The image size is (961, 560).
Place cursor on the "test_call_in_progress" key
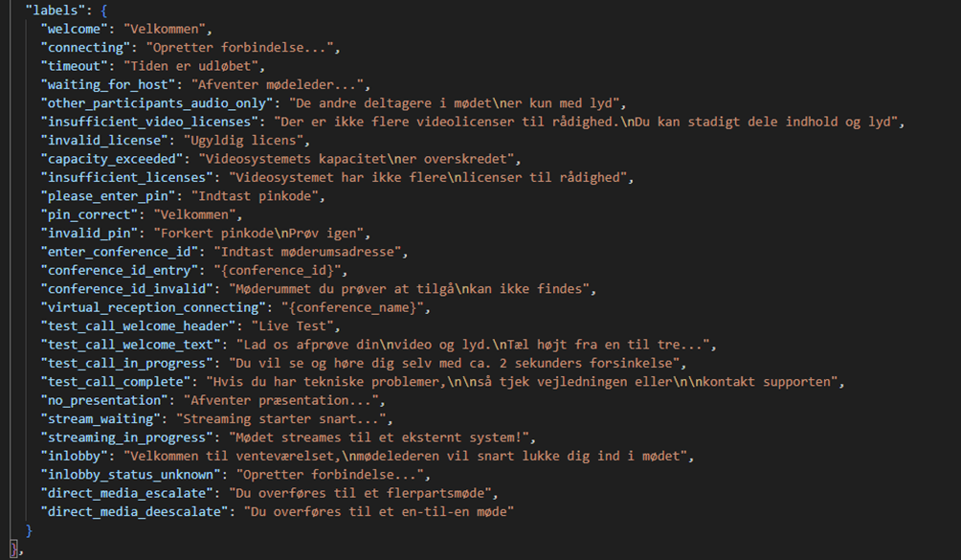126,363
